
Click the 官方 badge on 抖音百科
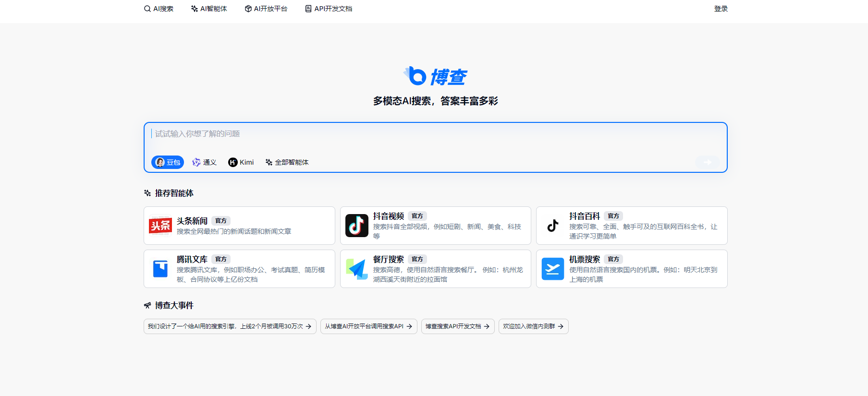pyautogui.click(x=613, y=216)
